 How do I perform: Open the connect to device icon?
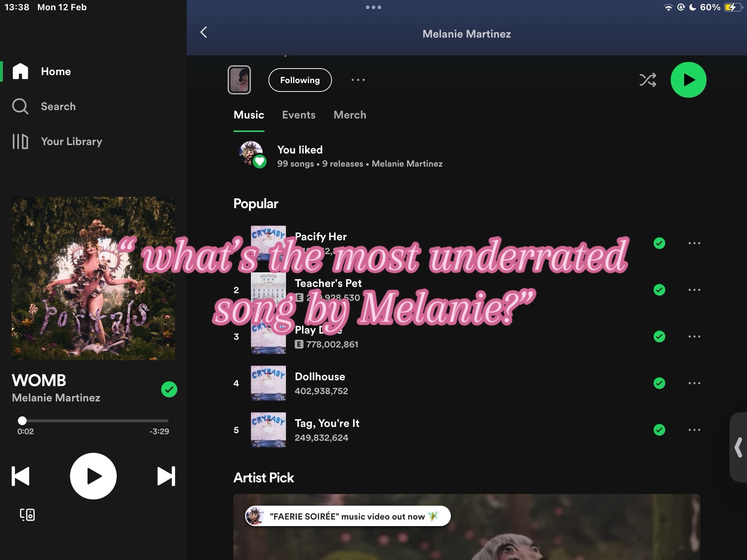pos(27,515)
